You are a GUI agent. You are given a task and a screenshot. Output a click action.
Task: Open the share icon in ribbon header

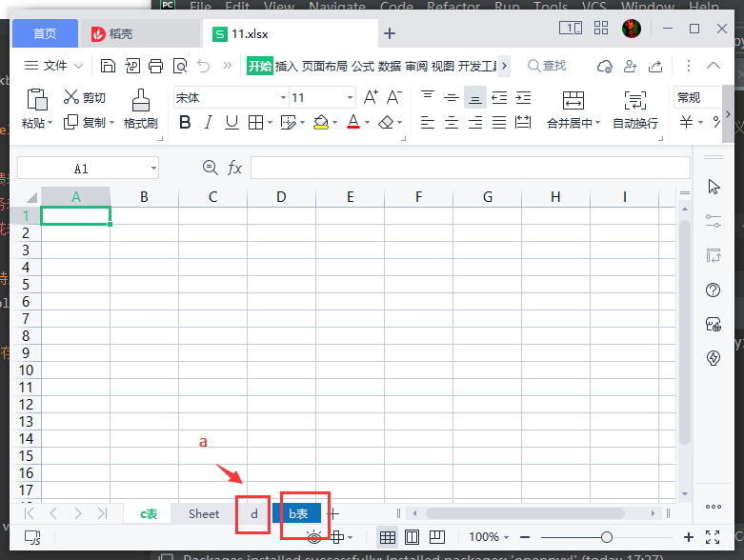click(655, 66)
